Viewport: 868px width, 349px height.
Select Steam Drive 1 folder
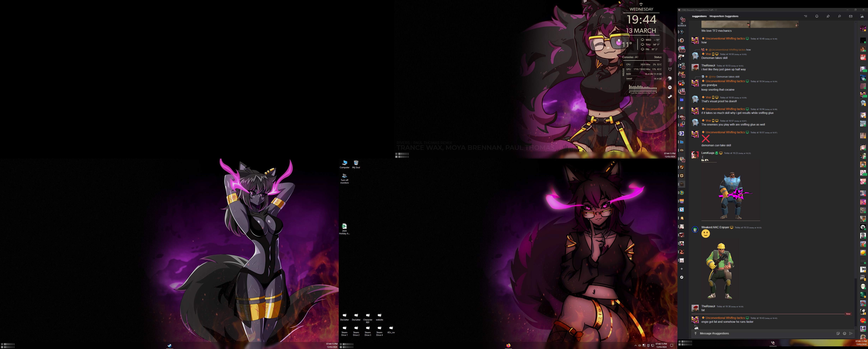coord(344,331)
